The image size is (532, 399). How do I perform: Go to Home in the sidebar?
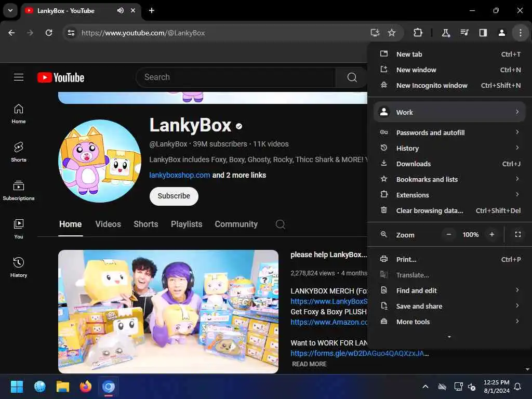click(x=19, y=114)
